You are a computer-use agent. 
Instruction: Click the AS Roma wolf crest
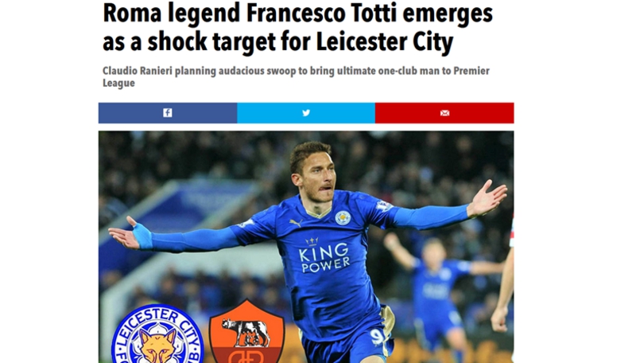pyautogui.click(x=246, y=331)
